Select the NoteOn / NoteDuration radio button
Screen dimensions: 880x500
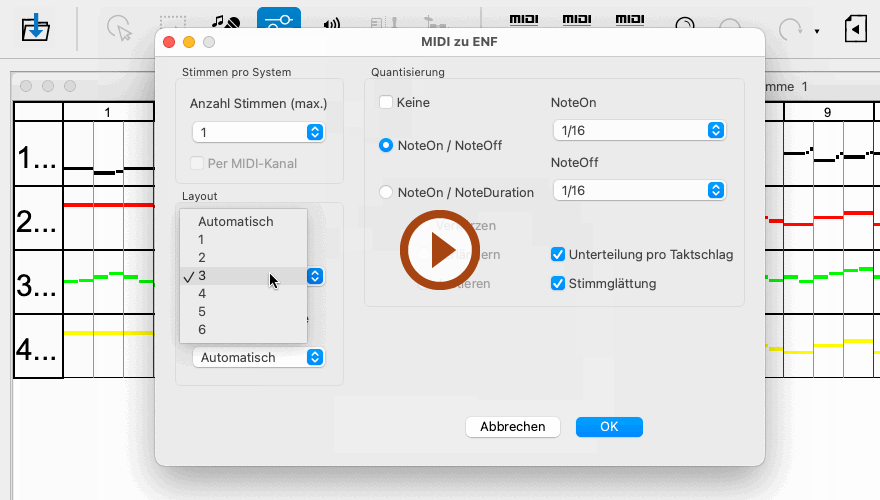(x=386, y=192)
